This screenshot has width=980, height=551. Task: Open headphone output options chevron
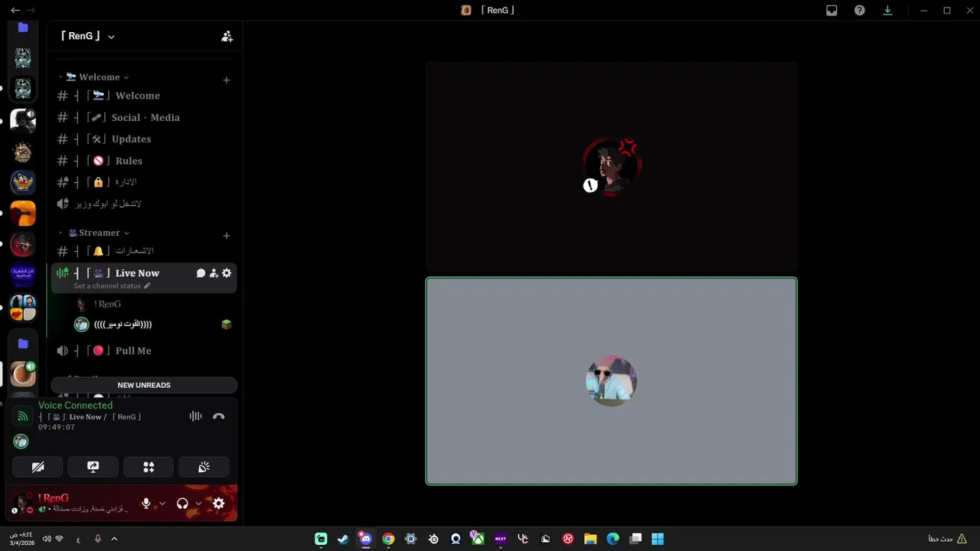[198, 504]
